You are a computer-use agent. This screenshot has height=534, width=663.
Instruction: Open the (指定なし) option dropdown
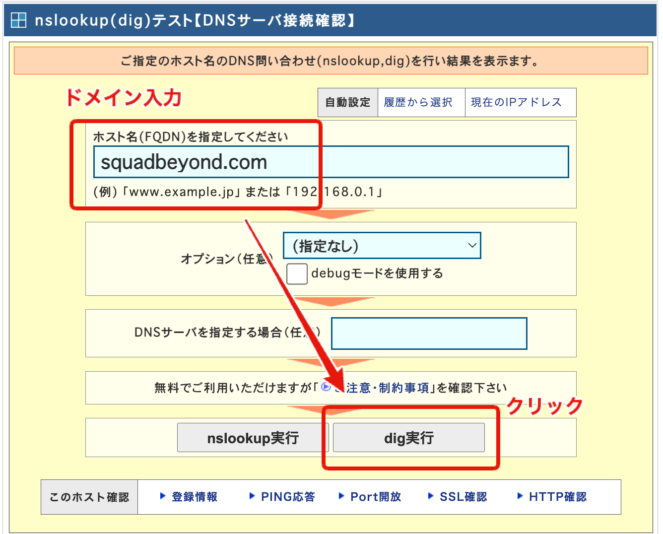pos(382,245)
